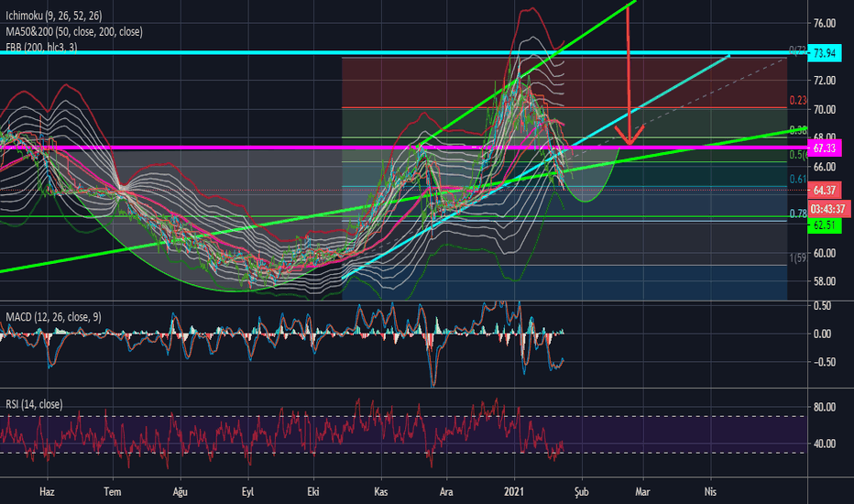Click the Eyl month label on time axis
The image size is (854, 504).
247,491
